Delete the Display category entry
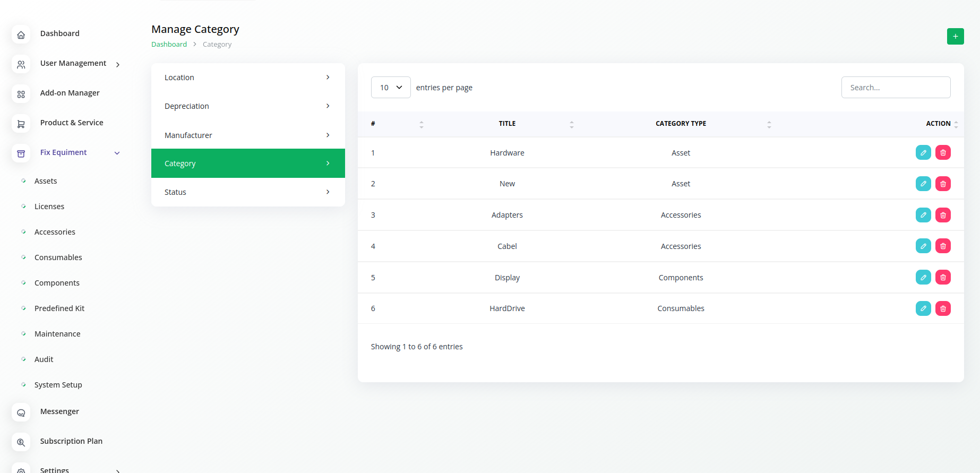This screenshot has width=980, height=473. click(943, 278)
